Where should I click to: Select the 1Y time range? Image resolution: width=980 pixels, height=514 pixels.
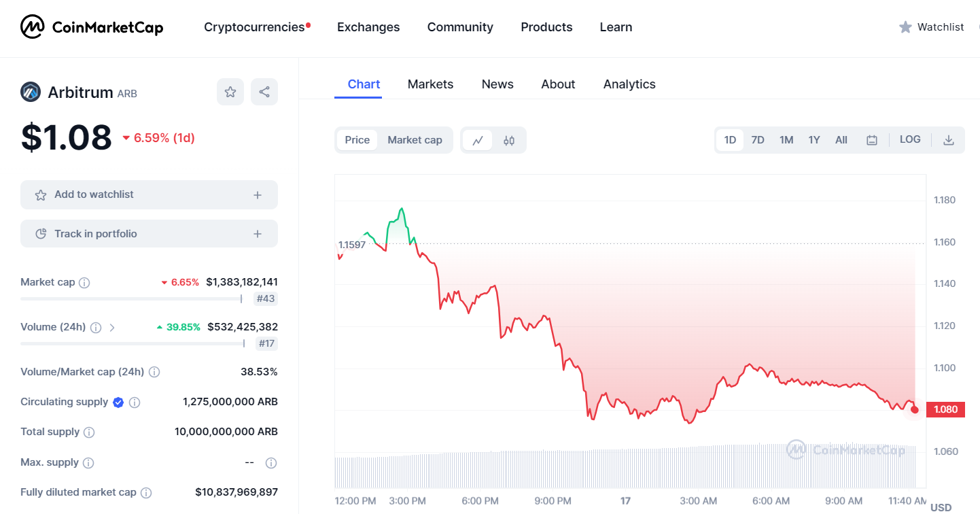pyautogui.click(x=814, y=140)
